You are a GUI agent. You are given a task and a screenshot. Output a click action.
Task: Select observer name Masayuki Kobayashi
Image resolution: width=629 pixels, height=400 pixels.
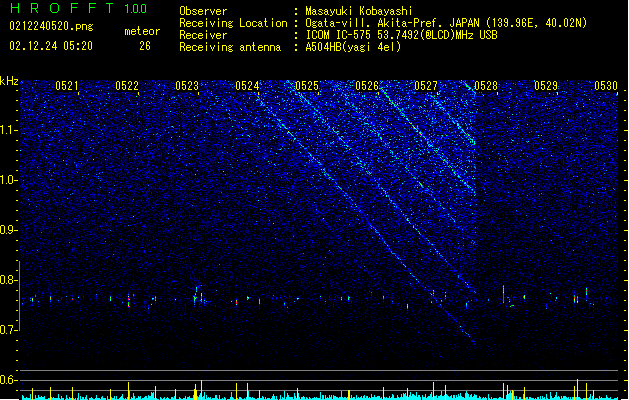(359, 11)
